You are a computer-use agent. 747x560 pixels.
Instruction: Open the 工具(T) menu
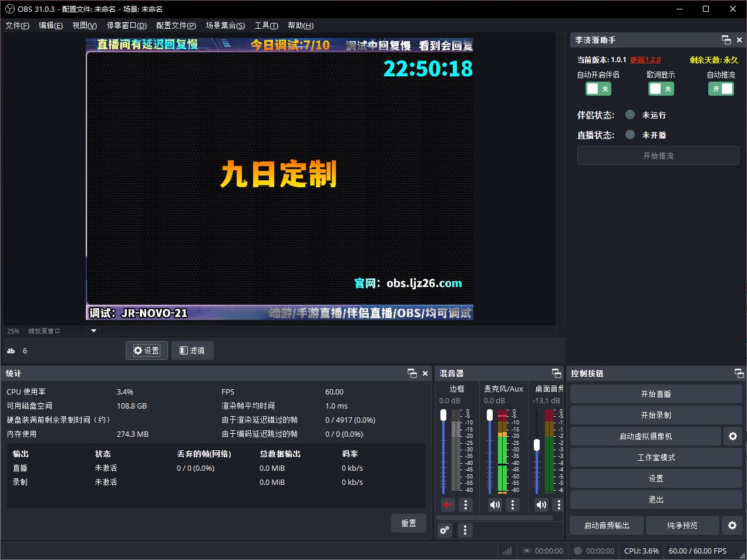266,25
